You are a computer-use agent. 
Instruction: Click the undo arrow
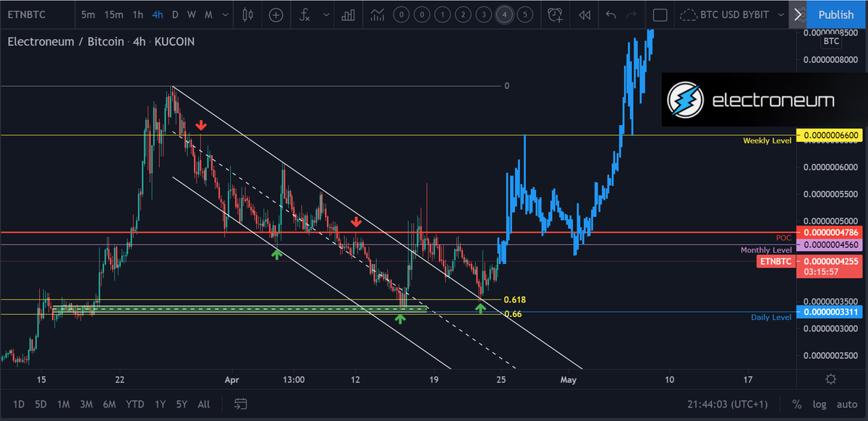coord(611,14)
